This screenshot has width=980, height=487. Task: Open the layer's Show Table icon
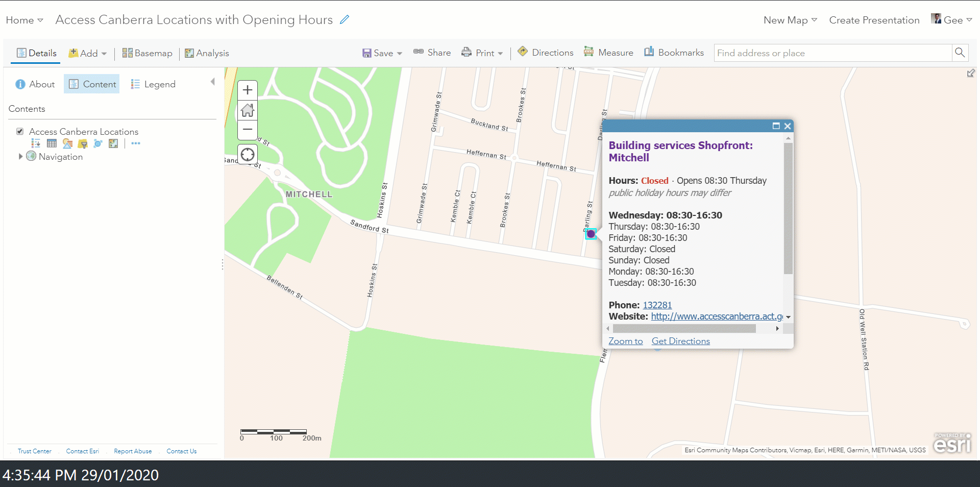[x=52, y=143]
